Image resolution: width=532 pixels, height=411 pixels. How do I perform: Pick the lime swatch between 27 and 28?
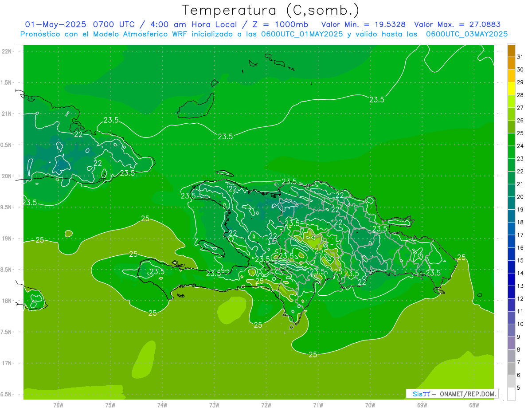click(511, 101)
